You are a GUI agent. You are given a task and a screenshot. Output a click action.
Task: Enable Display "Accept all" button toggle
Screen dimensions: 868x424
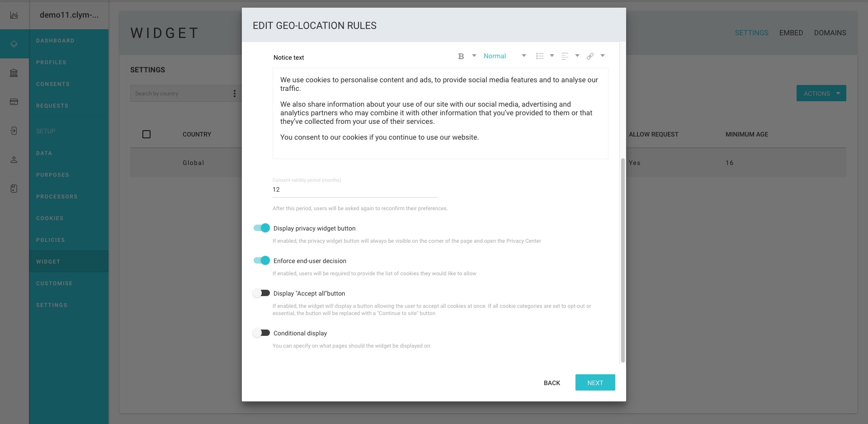pos(262,293)
